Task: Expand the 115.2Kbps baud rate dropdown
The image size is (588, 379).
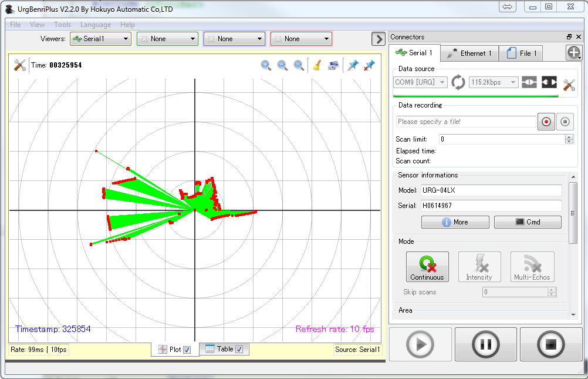Action: (x=493, y=82)
